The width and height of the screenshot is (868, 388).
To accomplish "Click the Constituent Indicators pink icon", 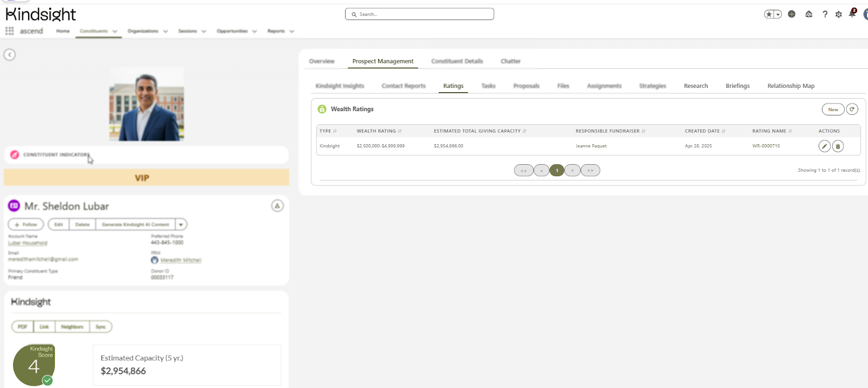I will 15,154.
